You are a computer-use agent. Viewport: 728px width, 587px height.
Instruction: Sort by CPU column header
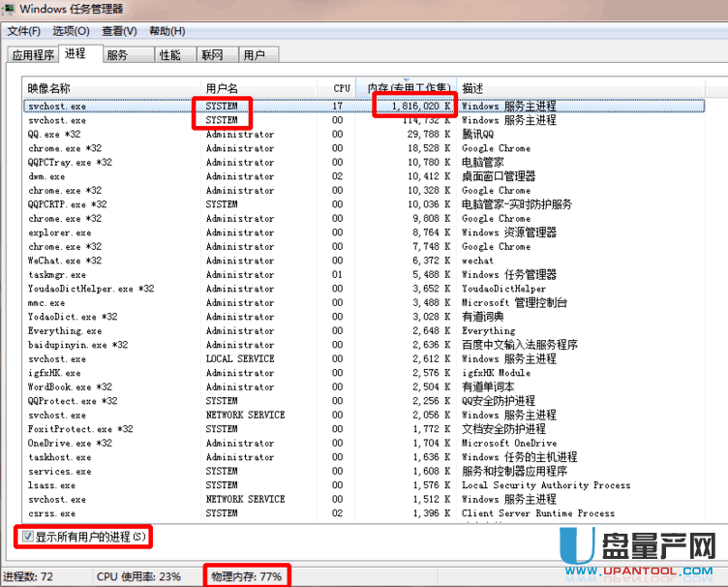(x=337, y=88)
